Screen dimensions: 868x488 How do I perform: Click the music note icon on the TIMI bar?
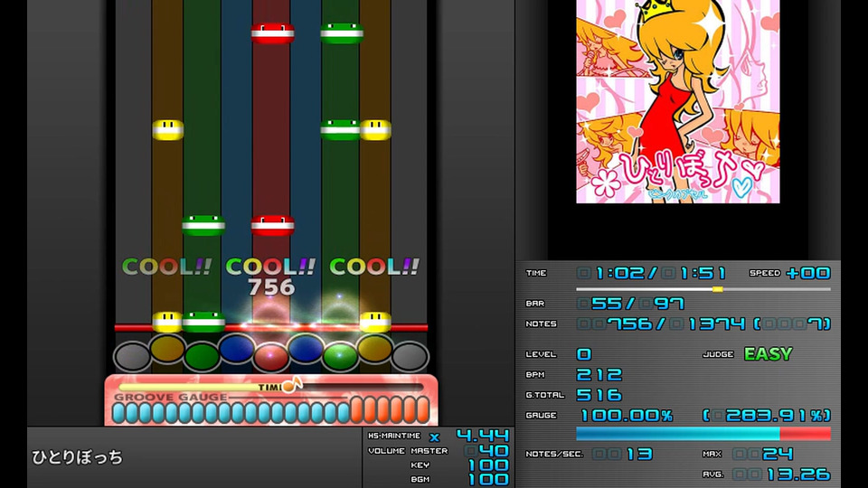pos(291,385)
